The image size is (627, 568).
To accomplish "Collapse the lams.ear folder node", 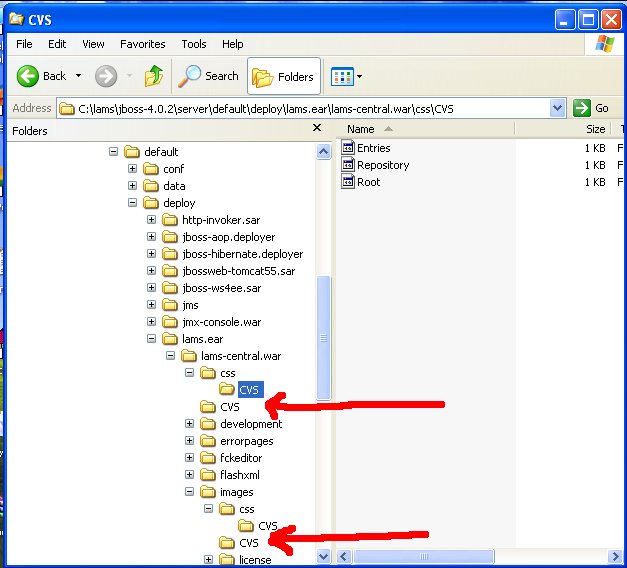I will click(x=151, y=339).
